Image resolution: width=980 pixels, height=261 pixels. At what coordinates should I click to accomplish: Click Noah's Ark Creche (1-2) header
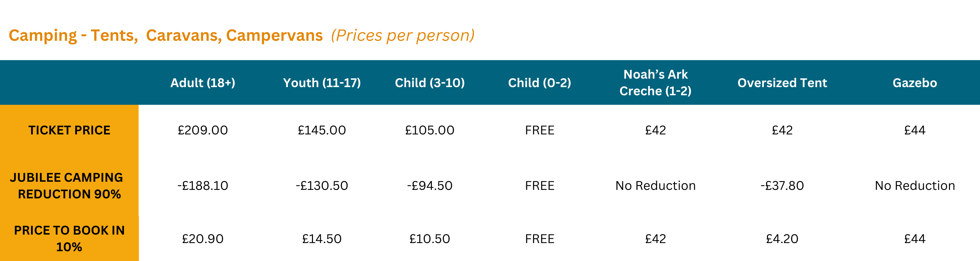coord(656,83)
